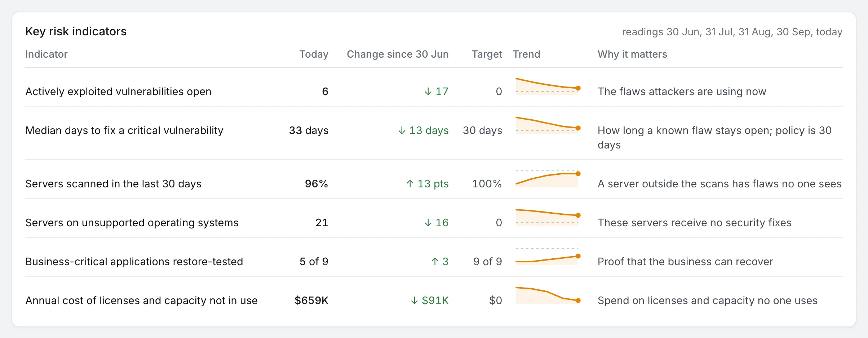Click 'Proof that the business can recover'

click(x=685, y=262)
